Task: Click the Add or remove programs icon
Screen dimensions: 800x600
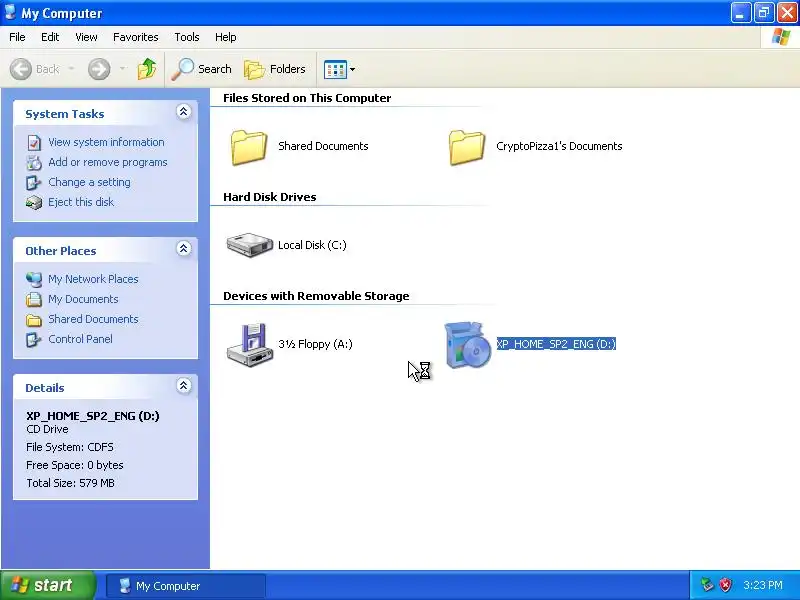Action: tap(34, 163)
